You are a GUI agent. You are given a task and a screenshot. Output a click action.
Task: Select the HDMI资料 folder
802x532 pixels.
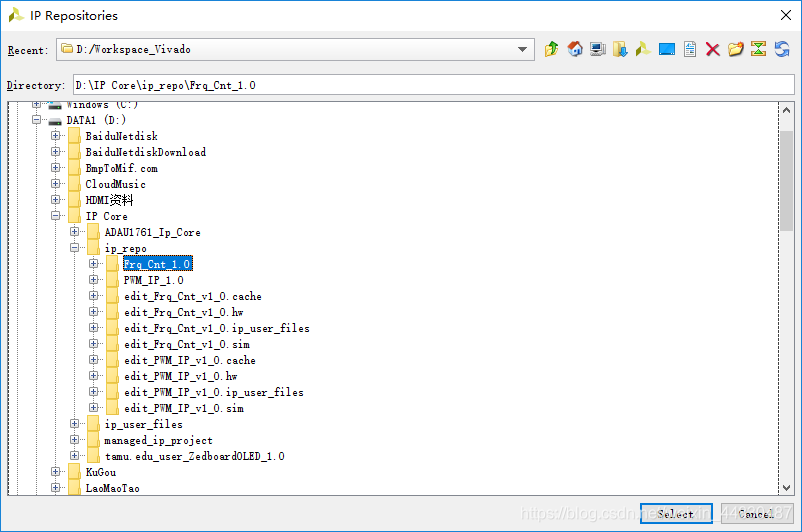[x=109, y=200]
